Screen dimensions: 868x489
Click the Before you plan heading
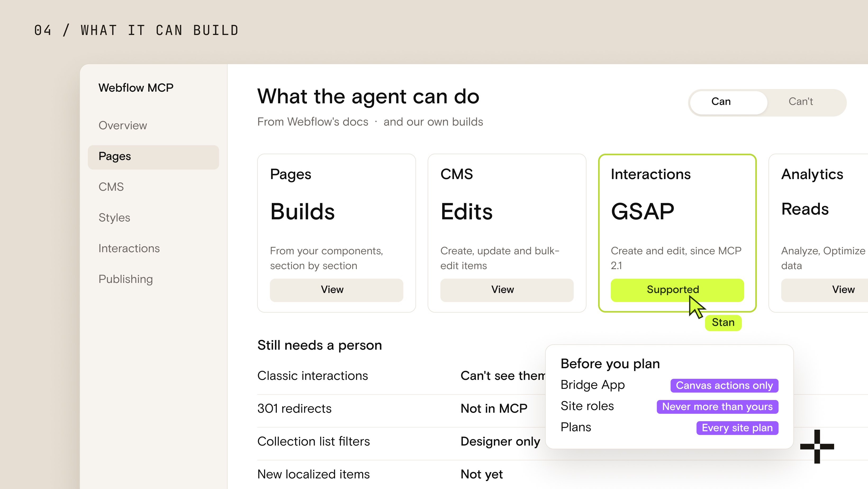610,364
